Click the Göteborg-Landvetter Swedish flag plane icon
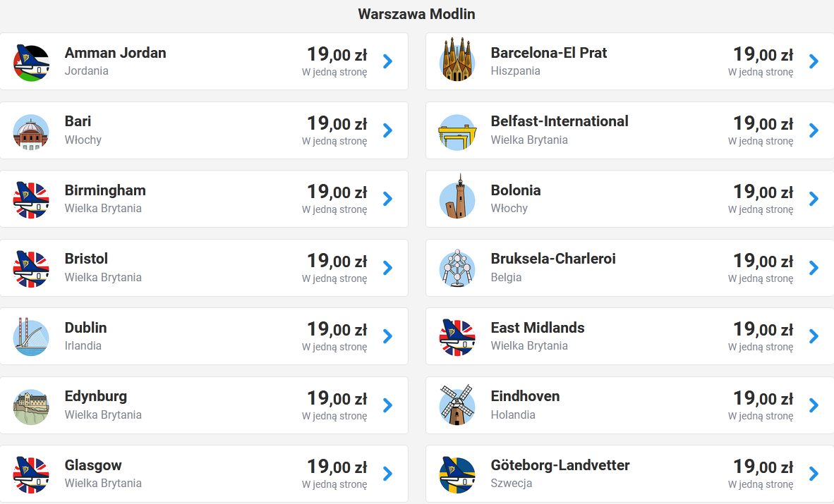 click(x=457, y=475)
